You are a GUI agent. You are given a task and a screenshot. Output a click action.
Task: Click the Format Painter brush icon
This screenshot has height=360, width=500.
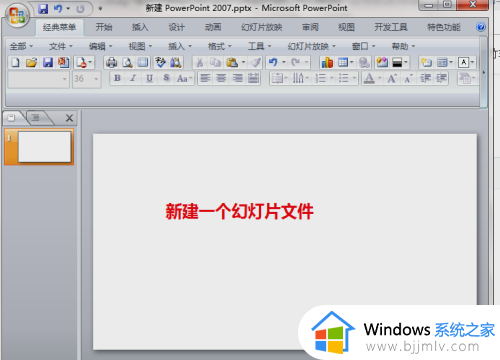[x=256, y=62]
